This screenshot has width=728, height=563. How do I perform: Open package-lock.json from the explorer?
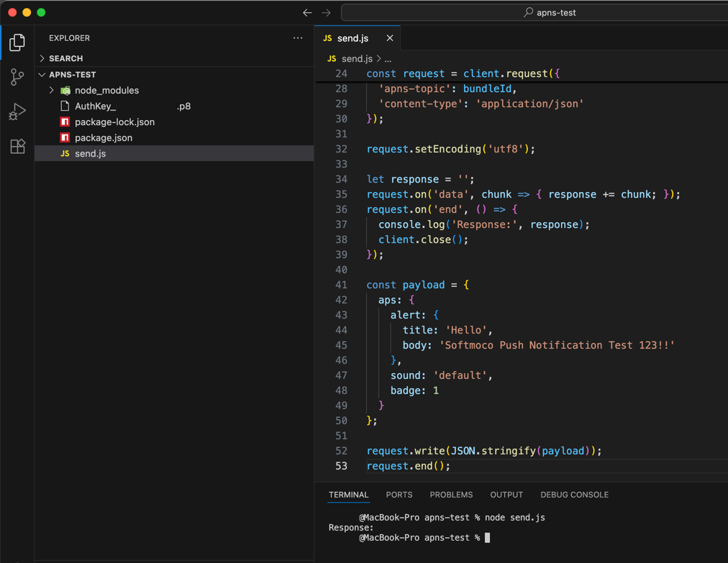114,122
